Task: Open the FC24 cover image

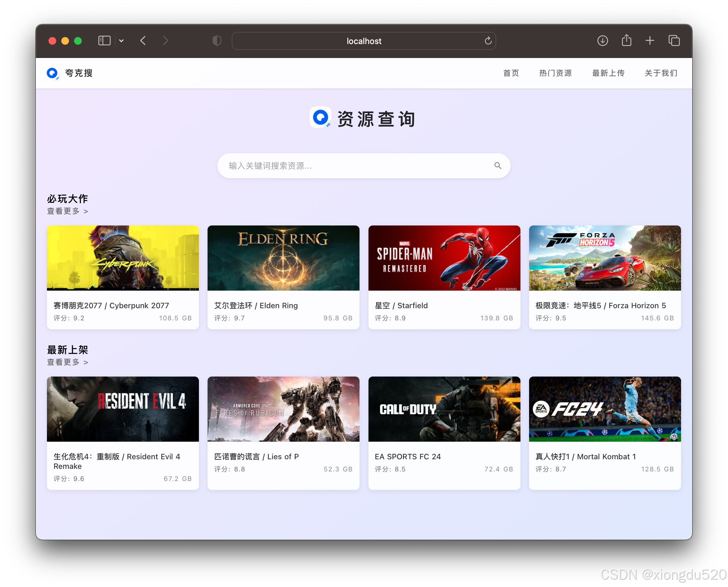Action: coord(605,409)
